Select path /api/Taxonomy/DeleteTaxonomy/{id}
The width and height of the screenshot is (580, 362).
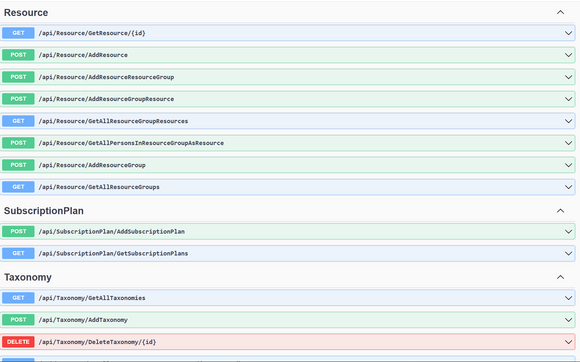[x=97, y=342]
